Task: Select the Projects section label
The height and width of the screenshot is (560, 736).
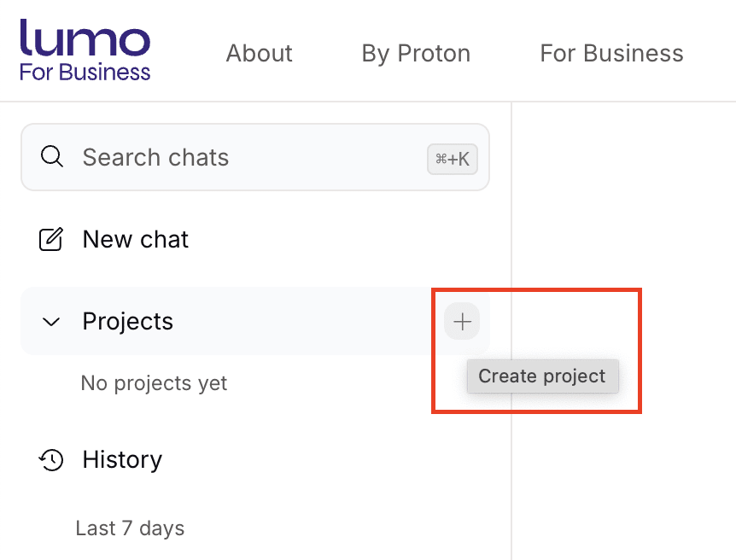Action: coord(127,322)
